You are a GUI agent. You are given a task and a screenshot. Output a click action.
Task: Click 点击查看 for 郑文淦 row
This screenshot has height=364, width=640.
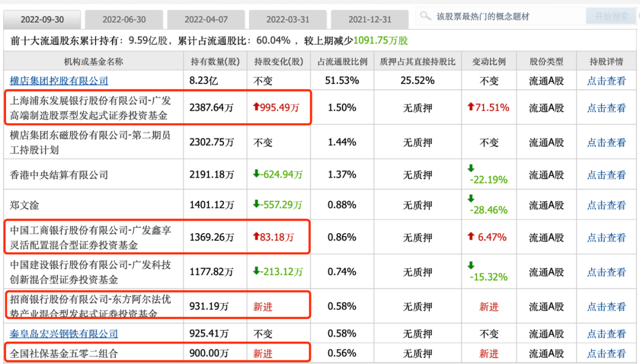click(606, 205)
